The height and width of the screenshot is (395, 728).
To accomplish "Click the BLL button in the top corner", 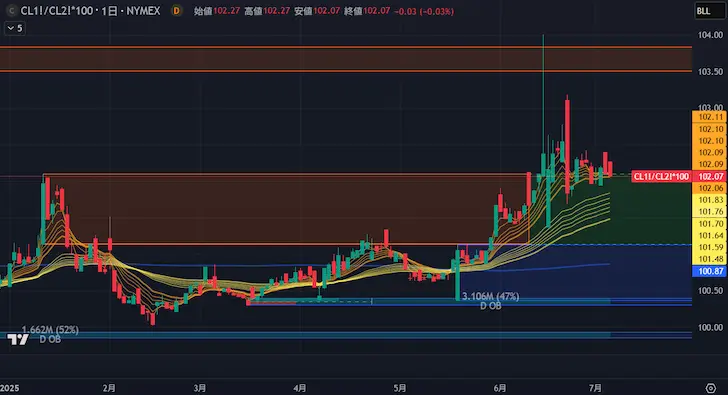I will coord(710,11).
